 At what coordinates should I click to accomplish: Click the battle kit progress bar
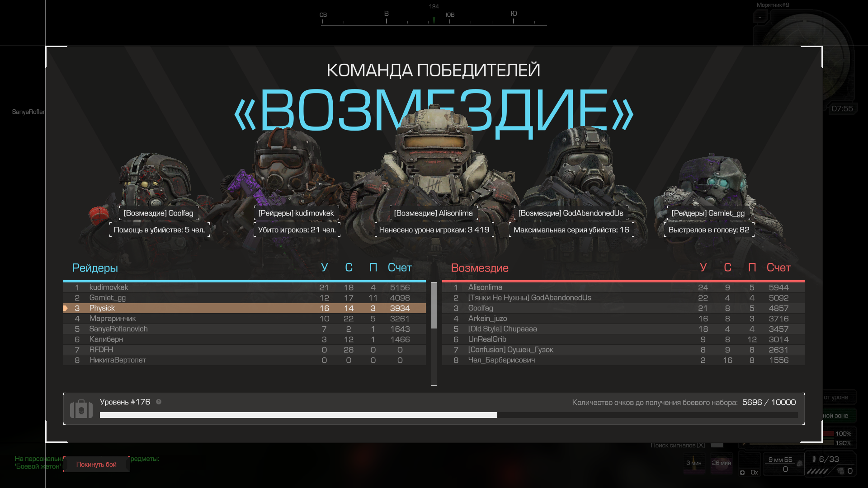pos(448,415)
